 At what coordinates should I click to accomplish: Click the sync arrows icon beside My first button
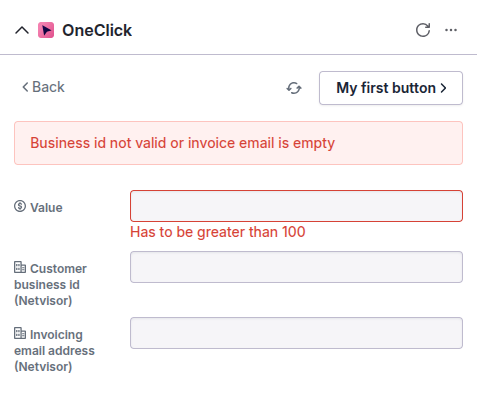tap(294, 88)
